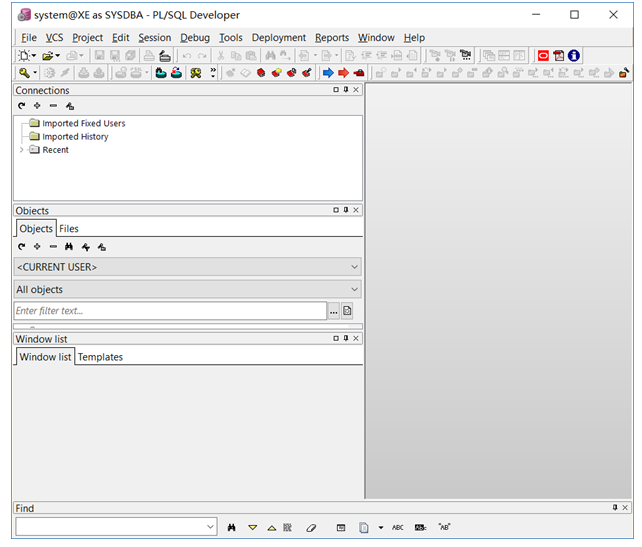Pin the Window list panel
Screen dimensions: 642x547
coord(346,338)
